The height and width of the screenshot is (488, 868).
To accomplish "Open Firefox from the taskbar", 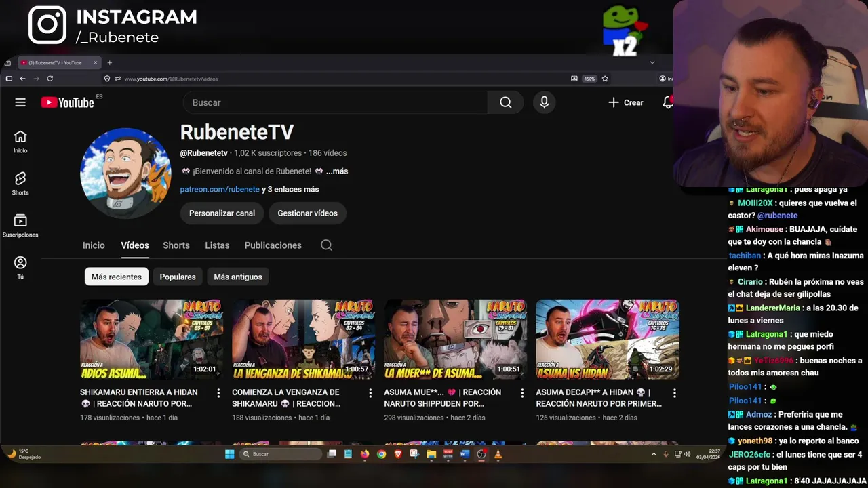I will tap(365, 454).
